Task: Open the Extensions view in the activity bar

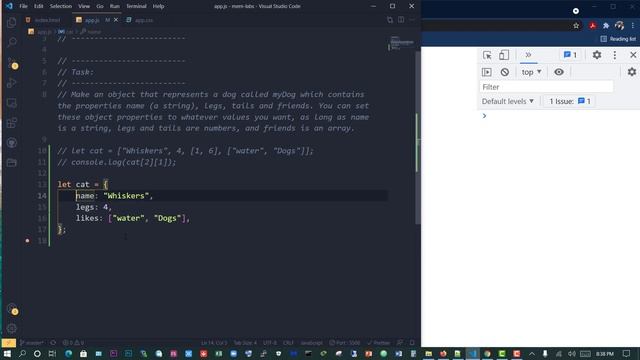Action: pos(12,122)
